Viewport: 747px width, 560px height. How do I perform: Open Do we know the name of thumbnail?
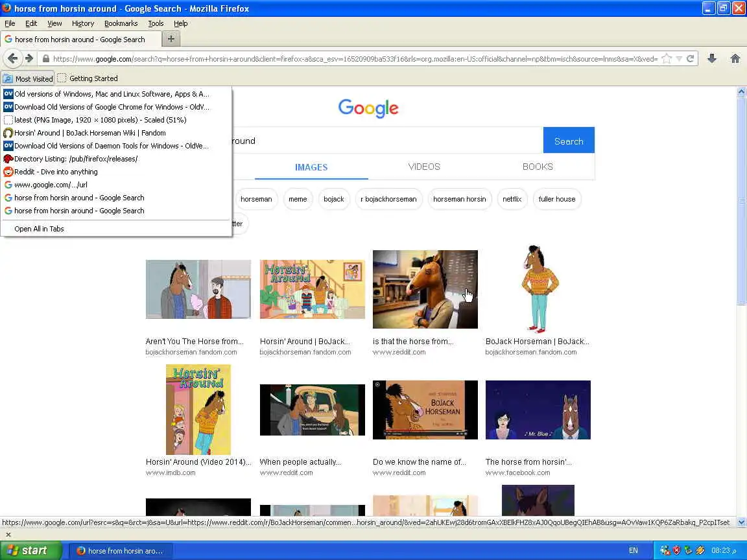[x=425, y=410]
